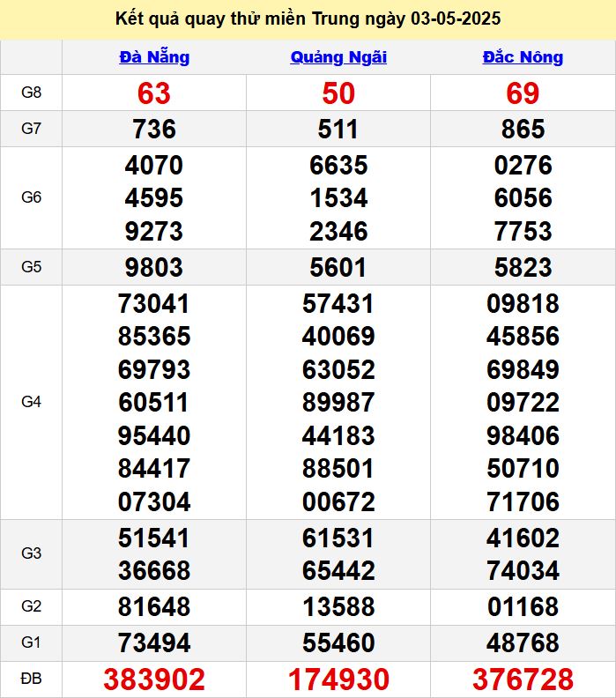Select the G4 row label
The width and height of the screenshot is (616, 698).
(x=31, y=402)
